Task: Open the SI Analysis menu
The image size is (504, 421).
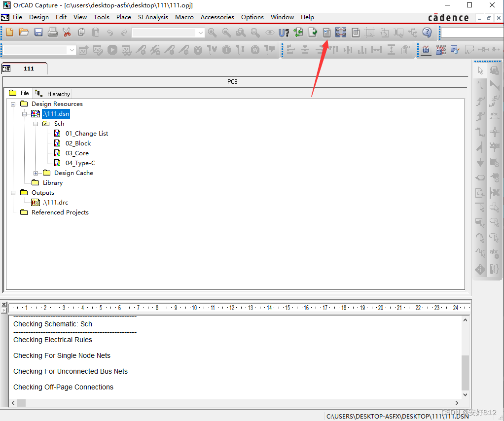Action: [153, 17]
